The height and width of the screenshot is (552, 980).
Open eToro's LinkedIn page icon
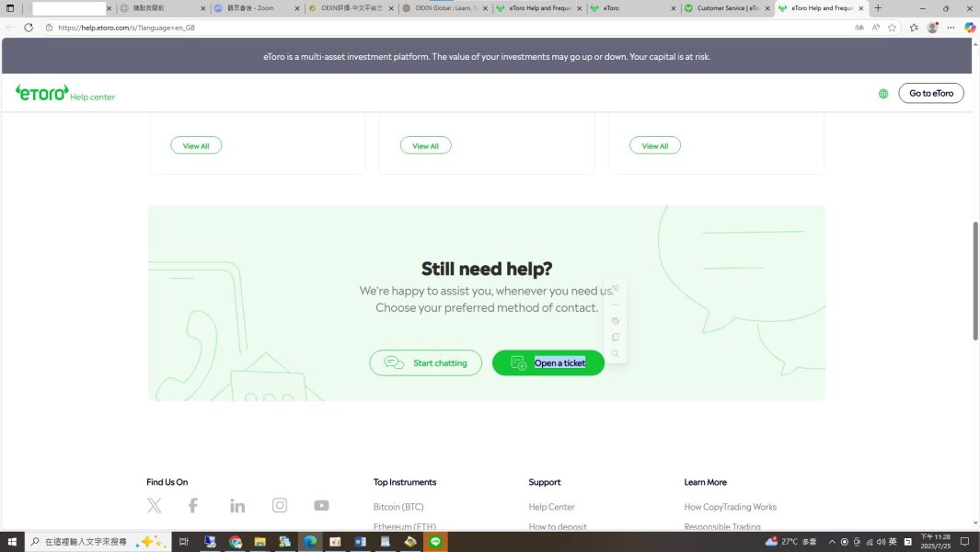tap(237, 506)
